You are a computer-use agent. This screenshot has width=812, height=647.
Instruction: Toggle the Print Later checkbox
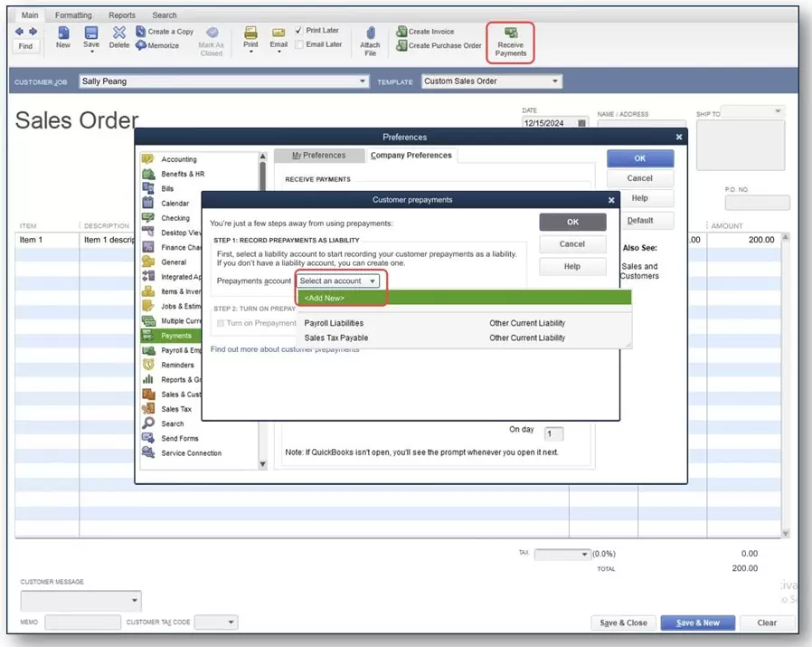pyautogui.click(x=299, y=31)
